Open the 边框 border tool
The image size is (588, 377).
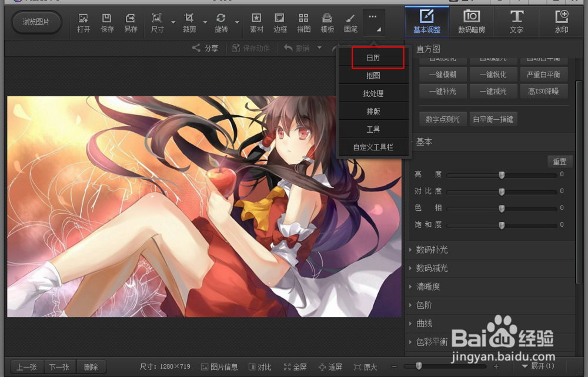click(x=280, y=23)
